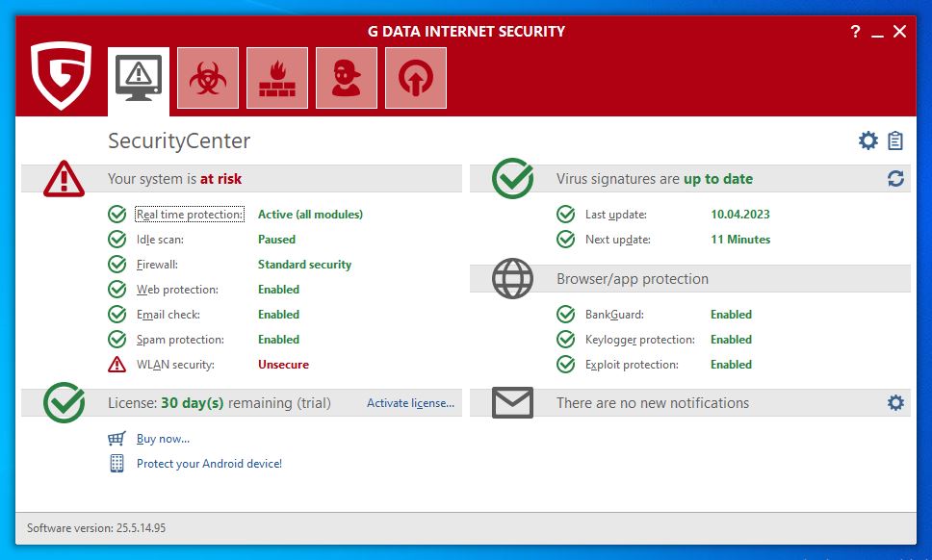The width and height of the screenshot is (932, 560).
Task: Click the Exploit protection check icon
Action: click(x=565, y=364)
